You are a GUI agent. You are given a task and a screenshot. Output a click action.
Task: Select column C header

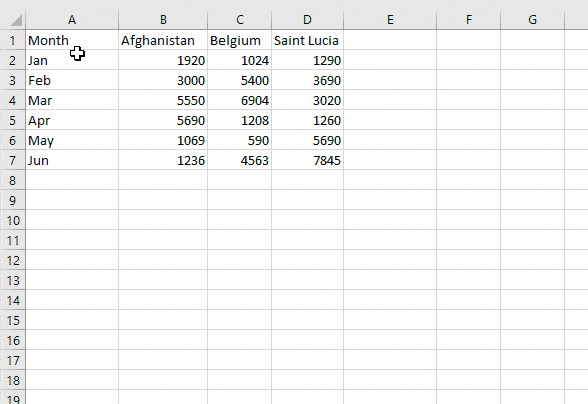coord(240,20)
